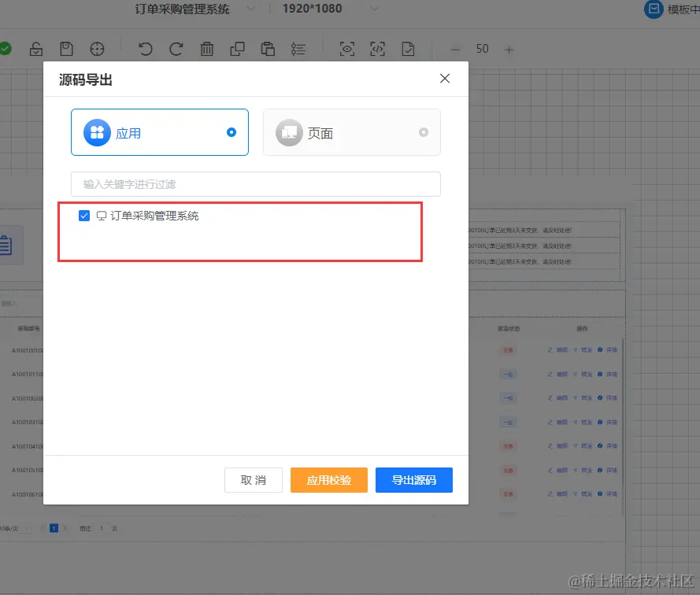
Task: Select the Copy icon in the toolbar
Action: click(x=237, y=49)
